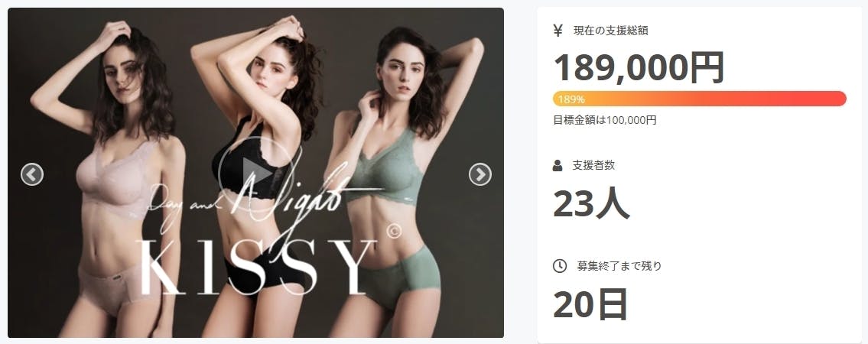
Task: Click the orange-red funding progress bar
Action: (699, 99)
